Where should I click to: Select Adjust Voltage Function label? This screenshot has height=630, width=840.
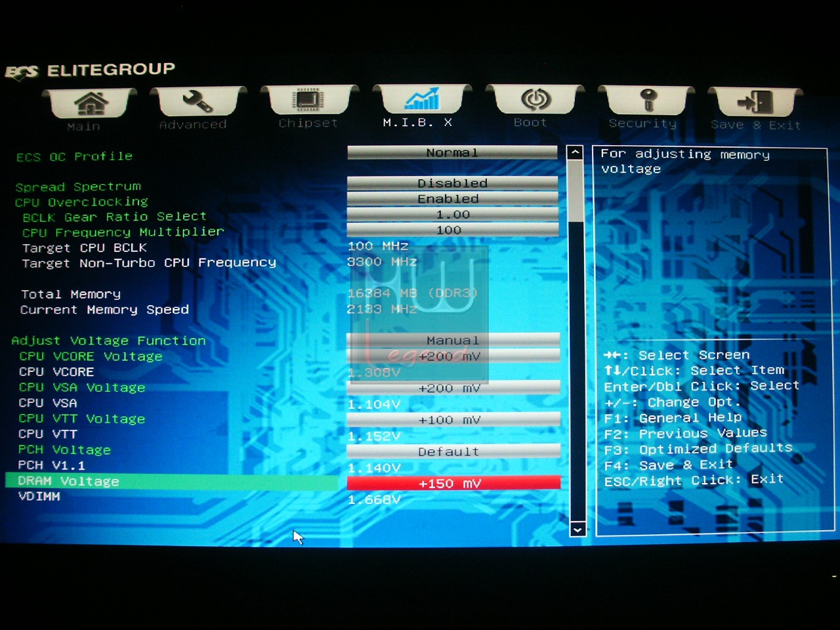coord(108,341)
